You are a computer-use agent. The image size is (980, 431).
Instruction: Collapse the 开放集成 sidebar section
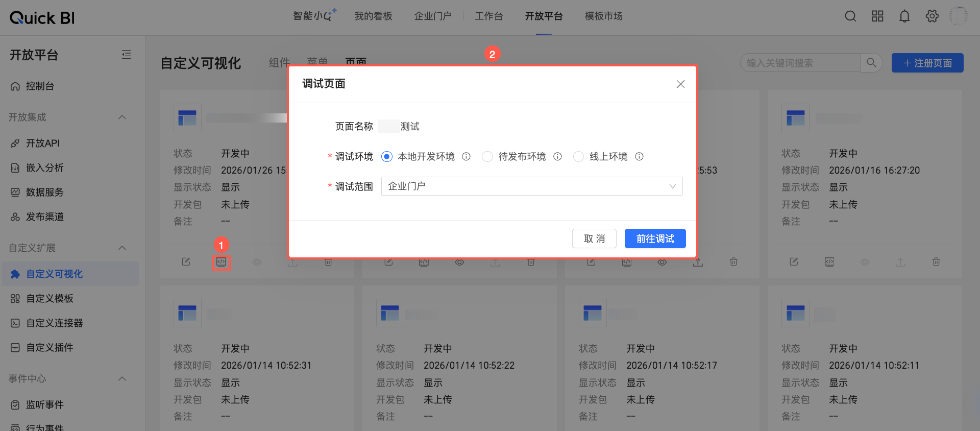(122, 117)
